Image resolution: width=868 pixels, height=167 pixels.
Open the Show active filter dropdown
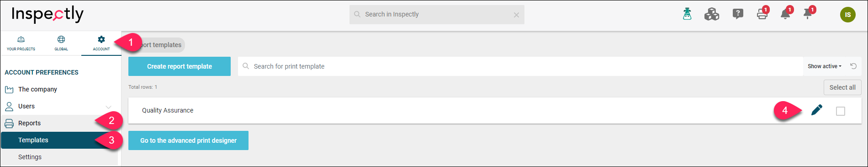(x=825, y=66)
